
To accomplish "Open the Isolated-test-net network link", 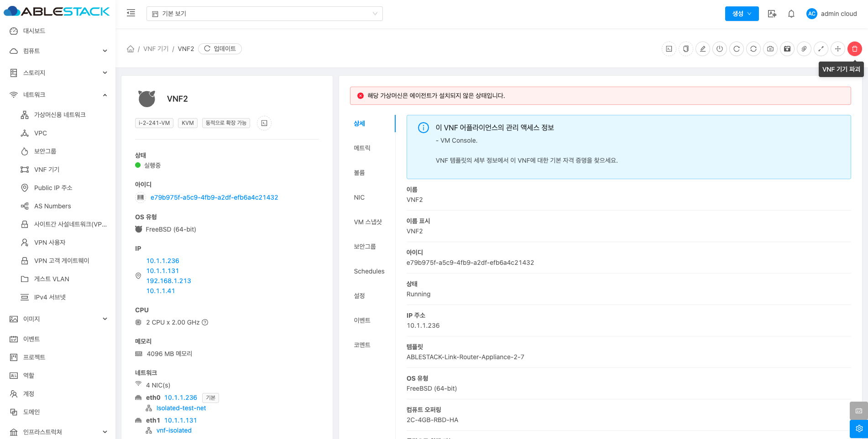I will (181, 408).
